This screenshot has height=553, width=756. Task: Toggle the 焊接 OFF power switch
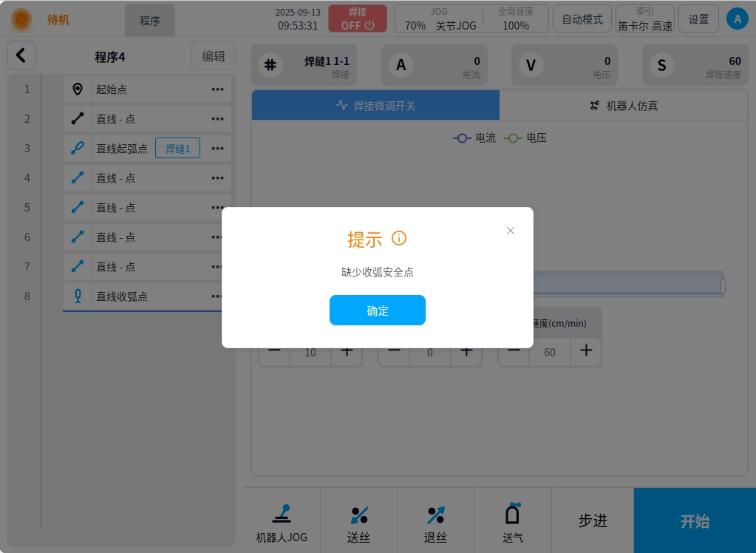point(358,19)
